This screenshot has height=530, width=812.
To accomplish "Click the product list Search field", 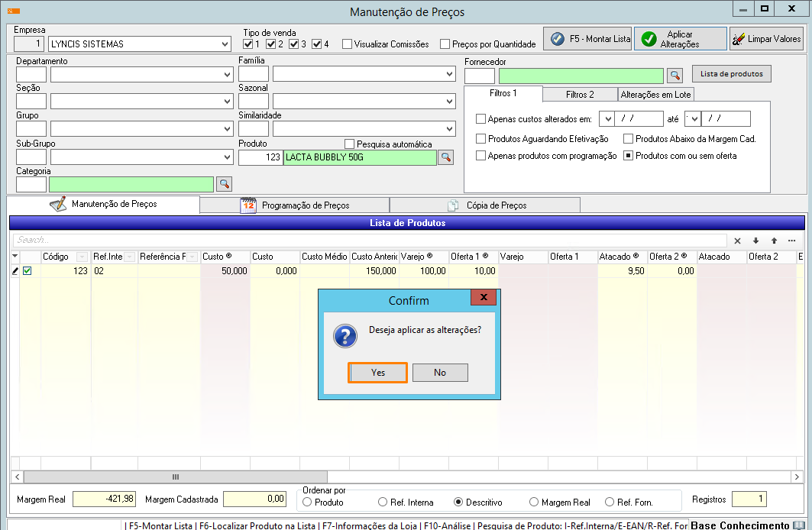I will pyautogui.click(x=367, y=240).
